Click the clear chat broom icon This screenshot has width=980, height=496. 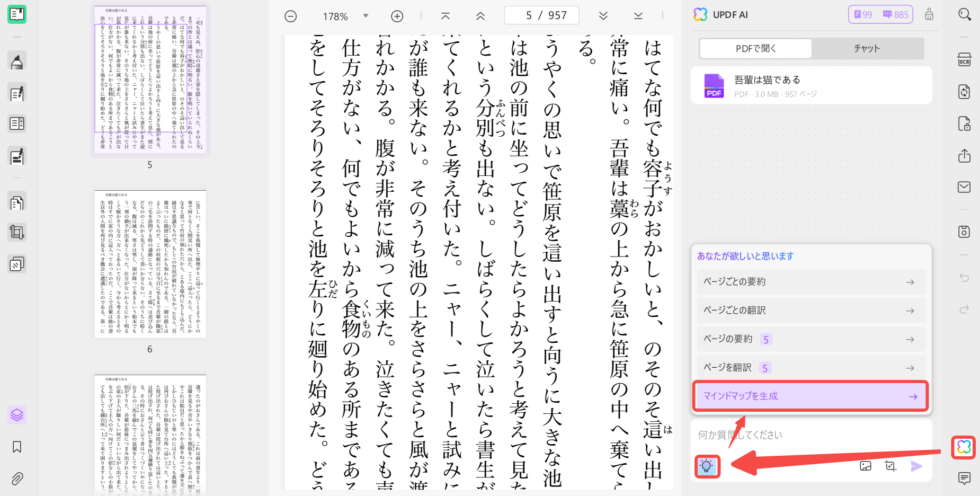pos(929,14)
